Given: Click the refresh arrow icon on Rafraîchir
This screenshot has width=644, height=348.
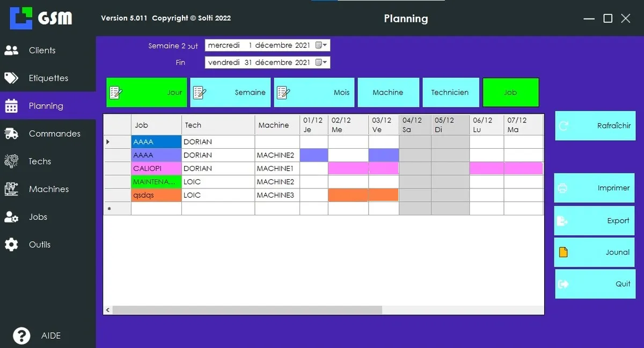Looking at the screenshot, I should tap(563, 126).
